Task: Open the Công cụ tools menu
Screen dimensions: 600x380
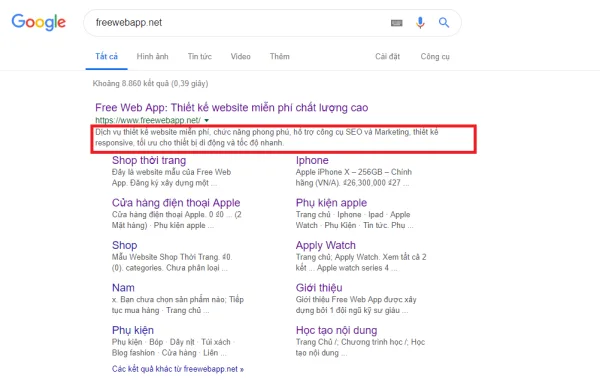Action: (435, 57)
